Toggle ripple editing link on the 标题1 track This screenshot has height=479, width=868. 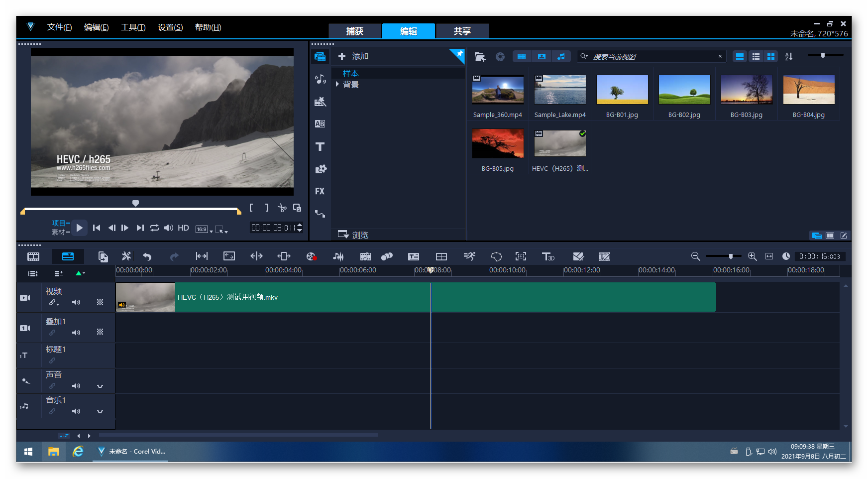(52, 360)
